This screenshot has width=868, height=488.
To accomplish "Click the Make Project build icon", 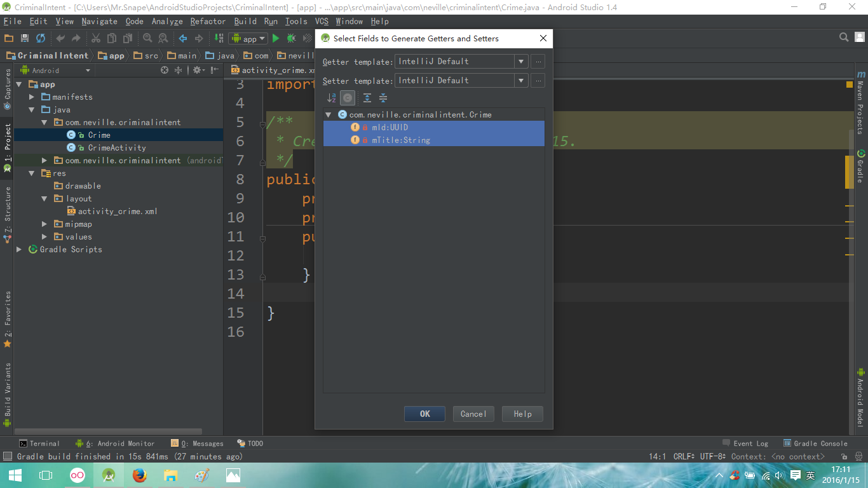I will pos(219,39).
